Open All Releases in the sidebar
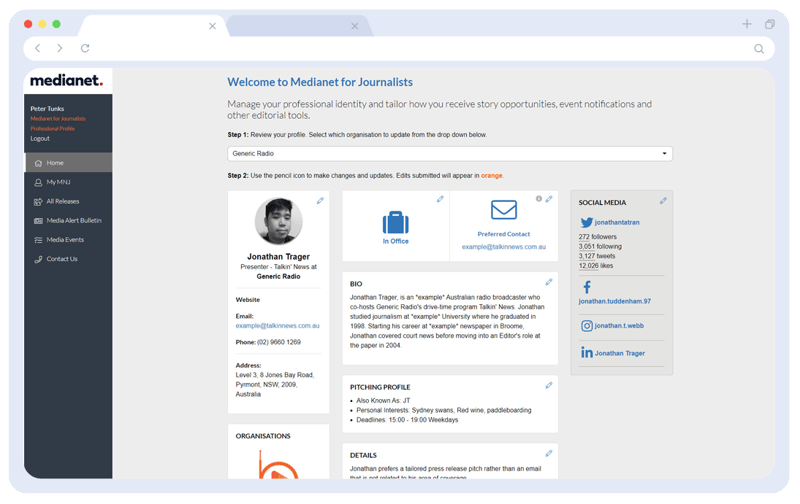The image size is (800, 504). (68, 201)
